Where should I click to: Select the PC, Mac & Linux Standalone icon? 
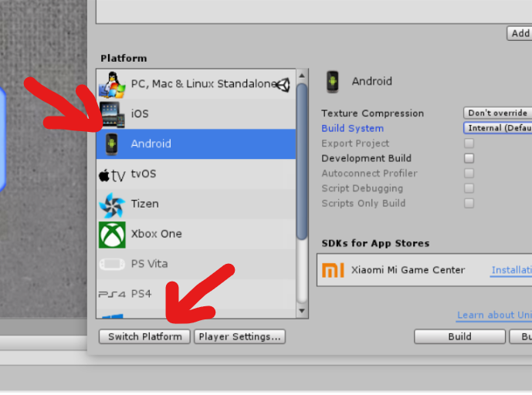point(112,84)
